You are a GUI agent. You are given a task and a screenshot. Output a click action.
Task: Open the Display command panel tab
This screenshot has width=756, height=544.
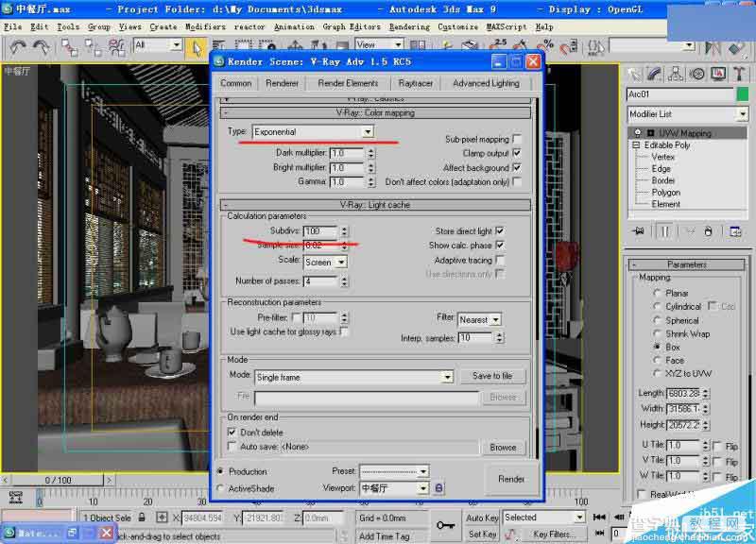coord(718,74)
